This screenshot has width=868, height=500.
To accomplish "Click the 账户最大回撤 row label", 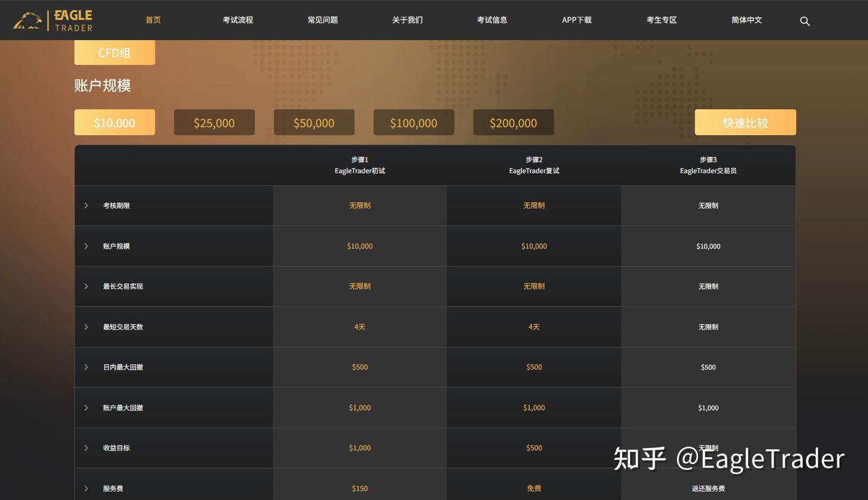I will coord(123,408).
